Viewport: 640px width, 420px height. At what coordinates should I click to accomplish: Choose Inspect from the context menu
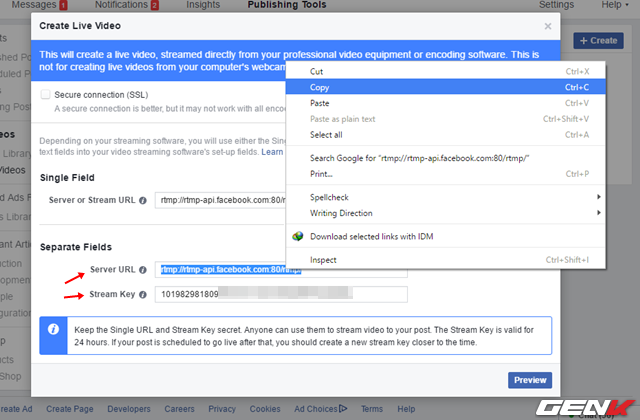(446, 260)
